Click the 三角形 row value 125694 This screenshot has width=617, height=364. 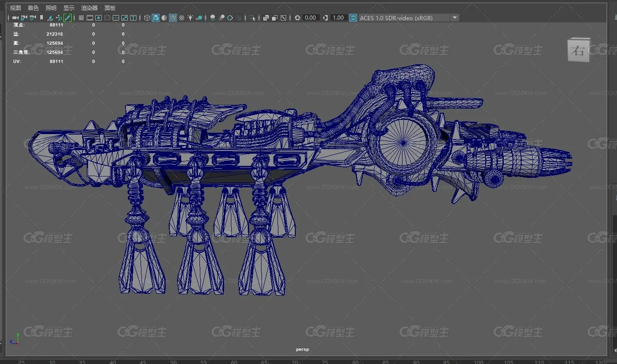(x=55, y=52)
